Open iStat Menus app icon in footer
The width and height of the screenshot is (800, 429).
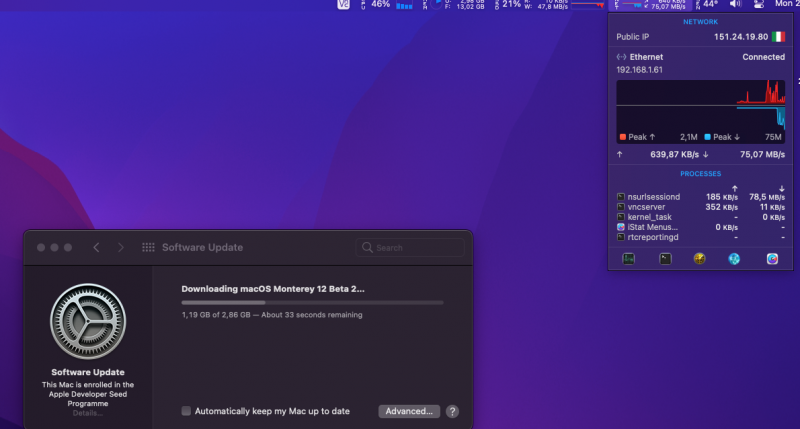coord(772,259)
